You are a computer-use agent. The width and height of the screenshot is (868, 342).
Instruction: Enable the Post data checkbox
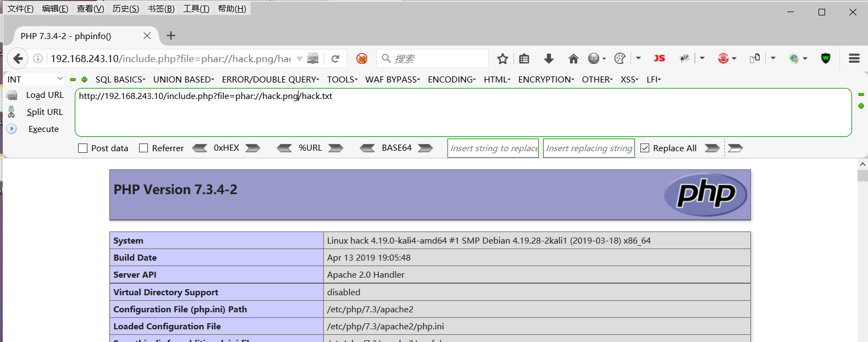coord(83,148)
